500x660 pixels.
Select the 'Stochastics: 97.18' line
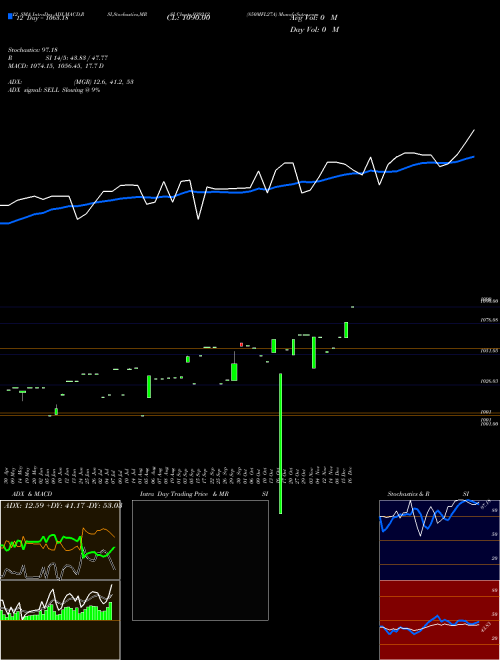click(32, 50)
